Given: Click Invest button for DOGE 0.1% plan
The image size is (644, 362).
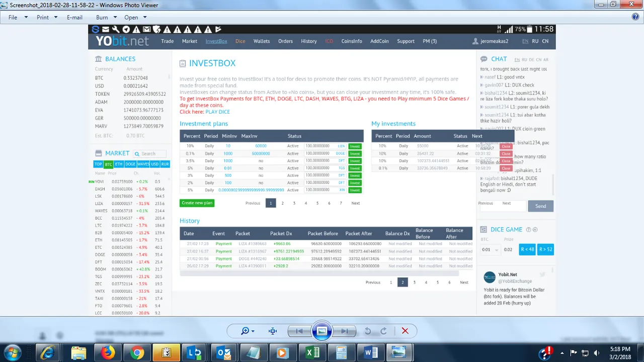Looking at the screenshot, I should tap(355, 153).
